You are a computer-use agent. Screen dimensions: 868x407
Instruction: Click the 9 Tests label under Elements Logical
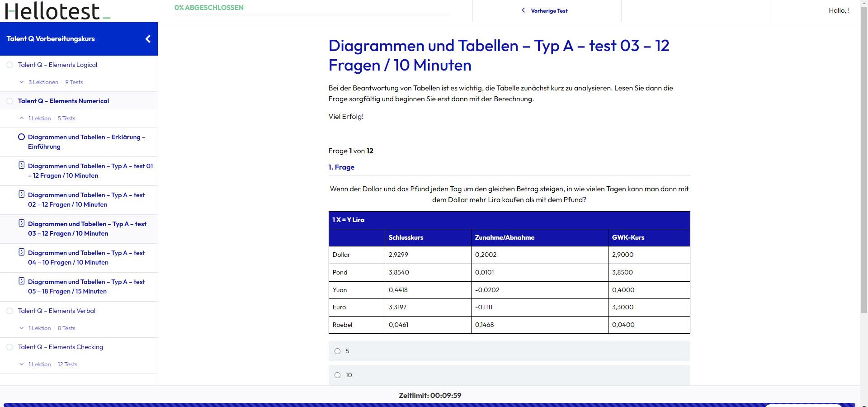click(74, 82)
